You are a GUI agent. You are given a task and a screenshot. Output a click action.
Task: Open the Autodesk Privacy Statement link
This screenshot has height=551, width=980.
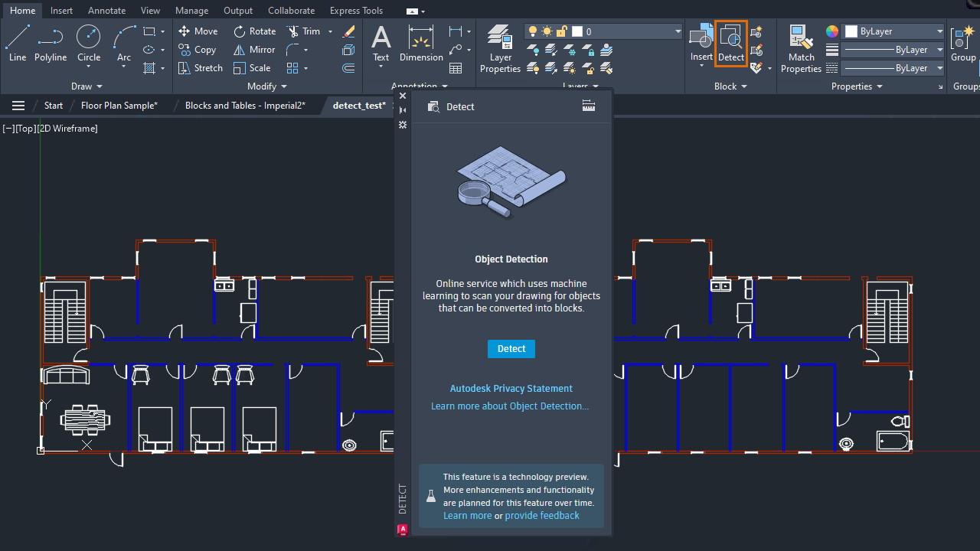(511, 389)
